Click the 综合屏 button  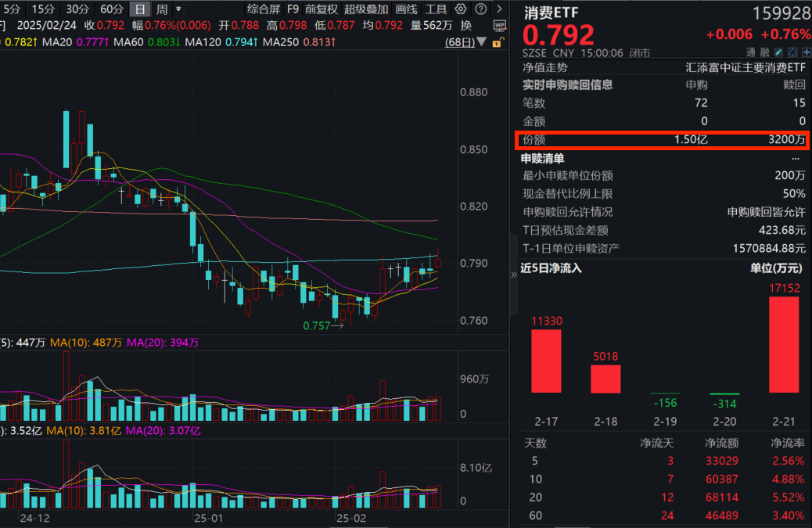pos(262,9)
